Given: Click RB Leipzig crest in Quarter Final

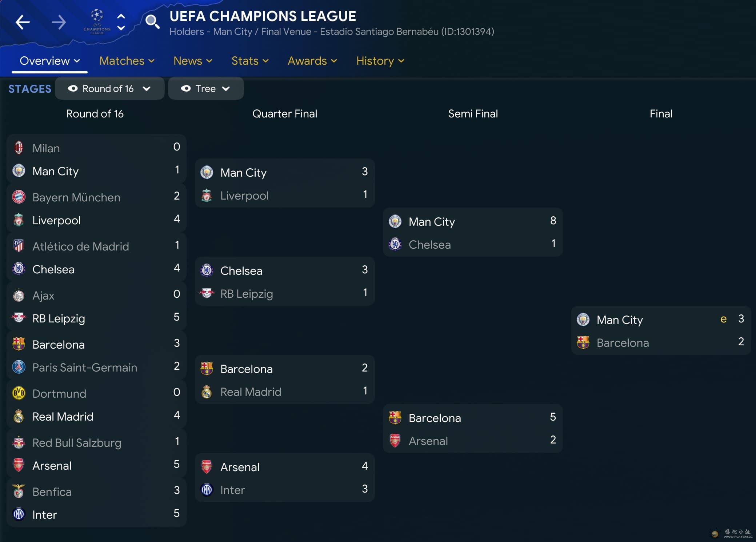Looking at the screenshot, I should [x=207, y=293].
